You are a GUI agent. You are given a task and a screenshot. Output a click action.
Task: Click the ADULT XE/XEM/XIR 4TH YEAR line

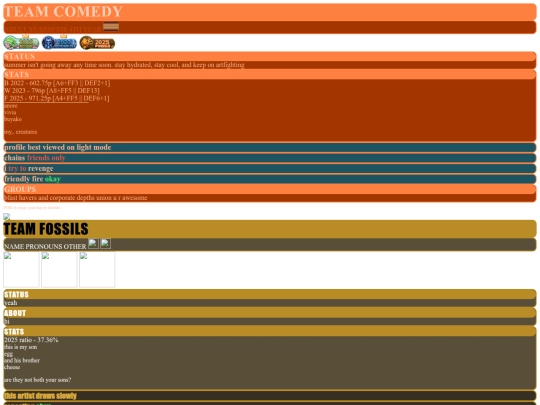53,30
